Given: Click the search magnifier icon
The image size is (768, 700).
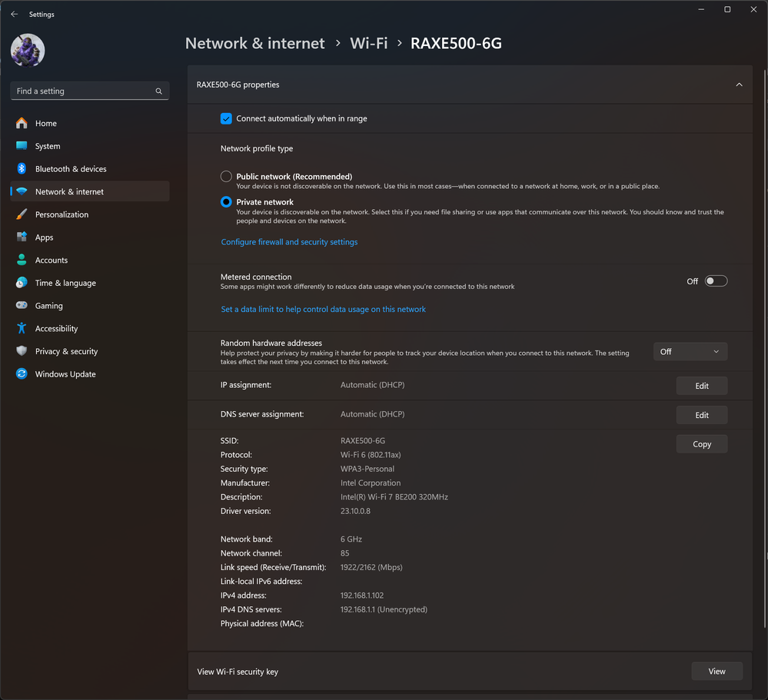Looking at the screenshot, I should [x=158, y=91].
